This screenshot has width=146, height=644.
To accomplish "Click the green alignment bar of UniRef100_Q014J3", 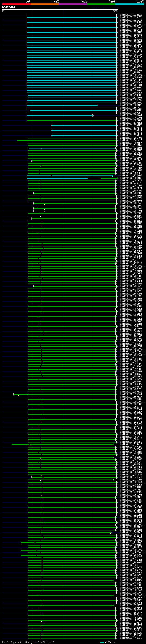I will coord(67,140).
